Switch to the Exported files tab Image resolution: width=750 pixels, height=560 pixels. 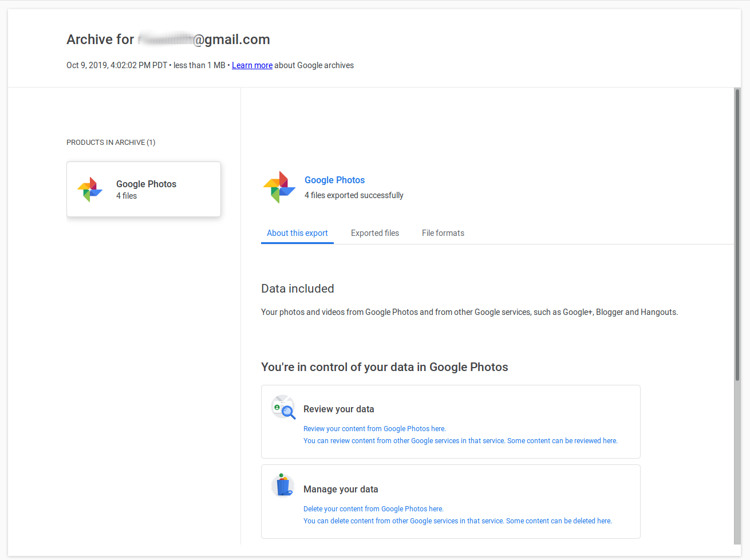[375, 233]
